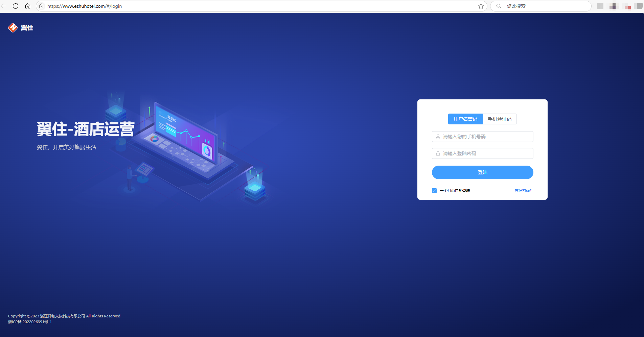
Task: Click the 浙ICP备 registration number text
Action: 30,322
